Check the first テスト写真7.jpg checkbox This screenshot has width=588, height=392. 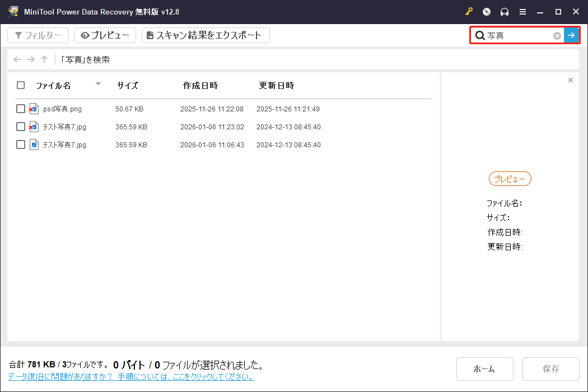tap(21, 127)
